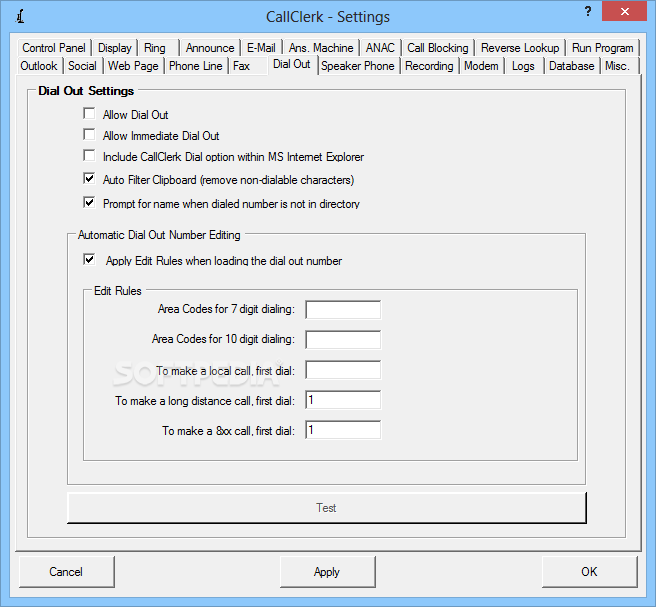
Task: Toggle Include CallClerk Dial option in Internet Explorer
Action: coord(89,155)
